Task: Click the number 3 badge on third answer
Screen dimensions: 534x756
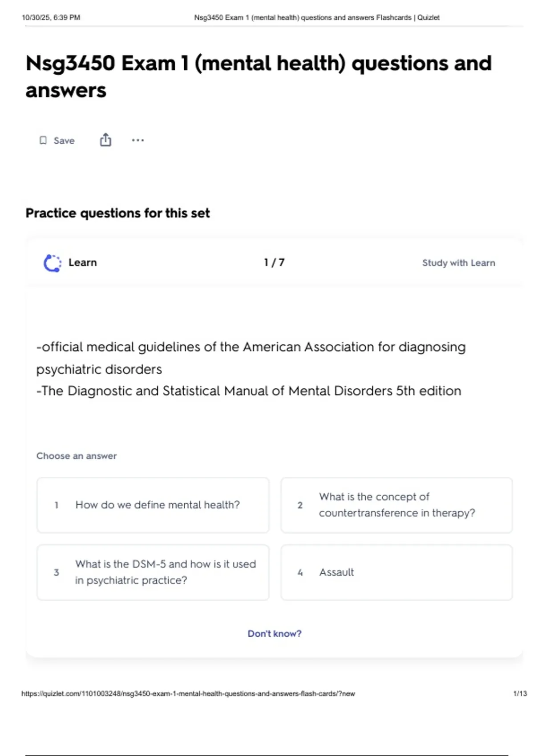Action: [x=57, y=572]
